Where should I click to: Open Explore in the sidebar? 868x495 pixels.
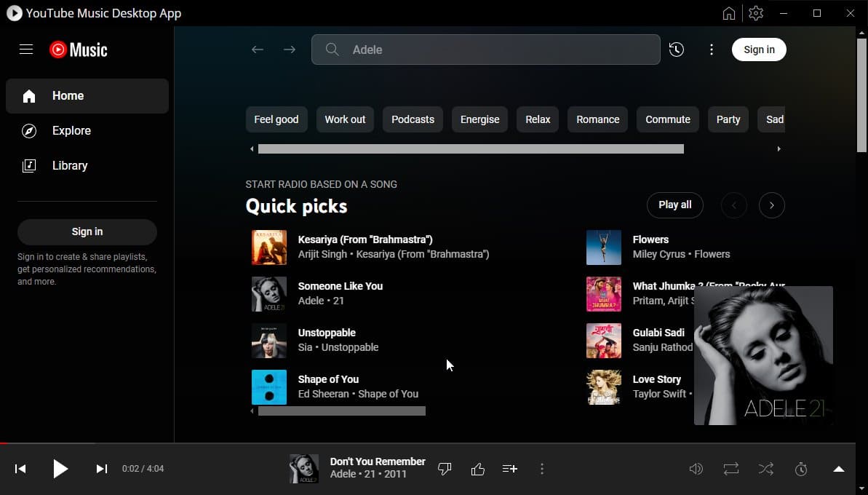[87, 131]
